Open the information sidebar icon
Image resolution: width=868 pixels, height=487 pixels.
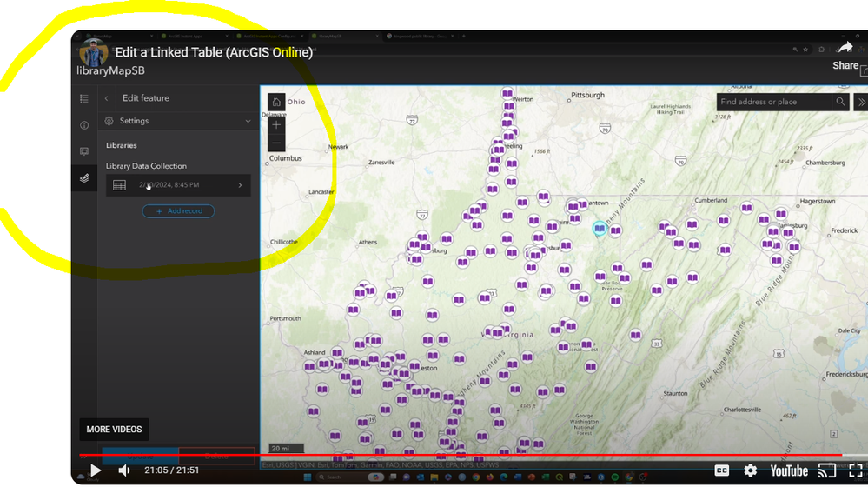click(x=84, y=125)
